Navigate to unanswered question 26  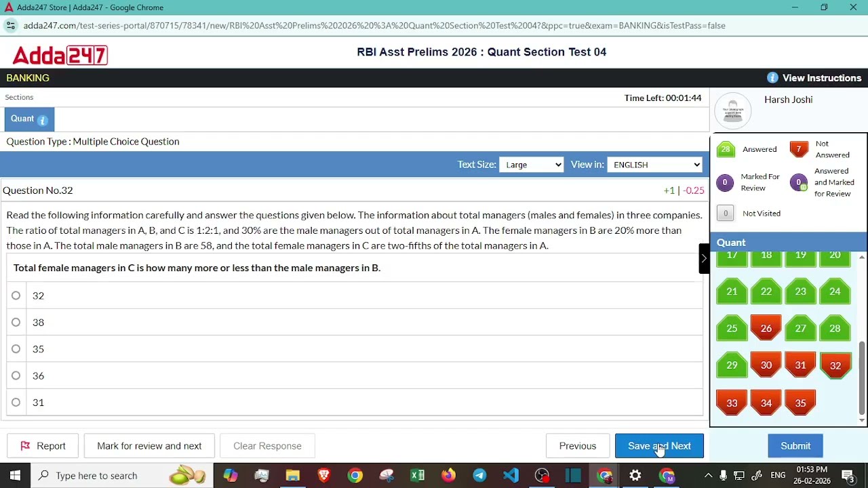tap(766, 329)
